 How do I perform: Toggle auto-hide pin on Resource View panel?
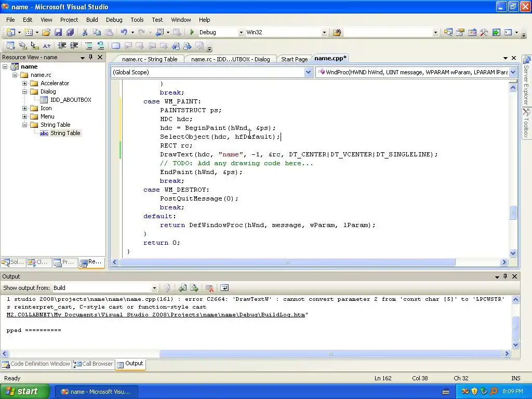tap(90, 57)
